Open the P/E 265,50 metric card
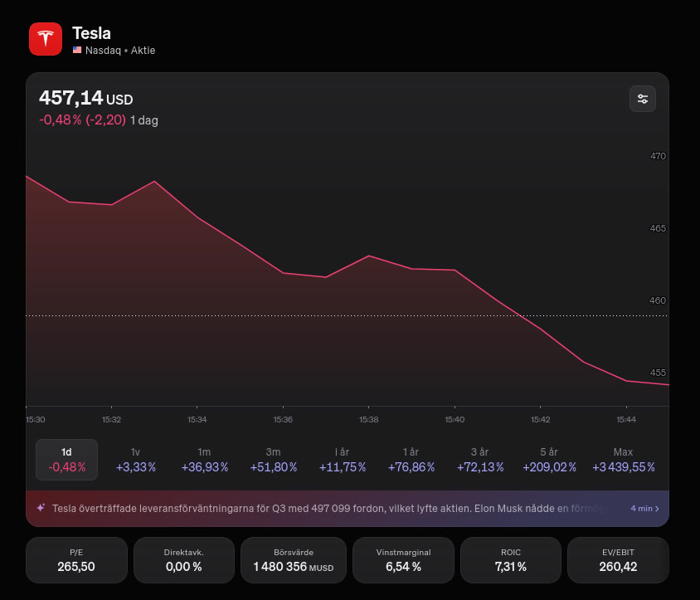This screenshot has width=700, height=600. click(76, 560)
